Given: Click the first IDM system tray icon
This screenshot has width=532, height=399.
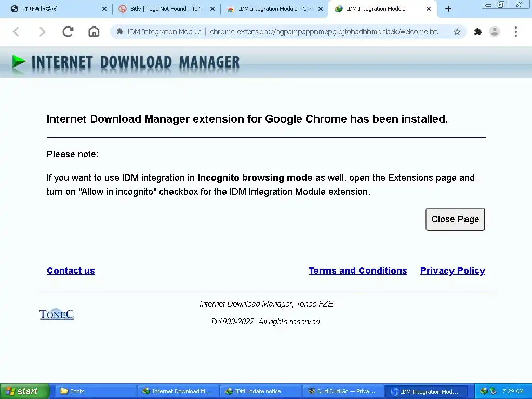Looking at the screenshot, I should pos(484,391).
